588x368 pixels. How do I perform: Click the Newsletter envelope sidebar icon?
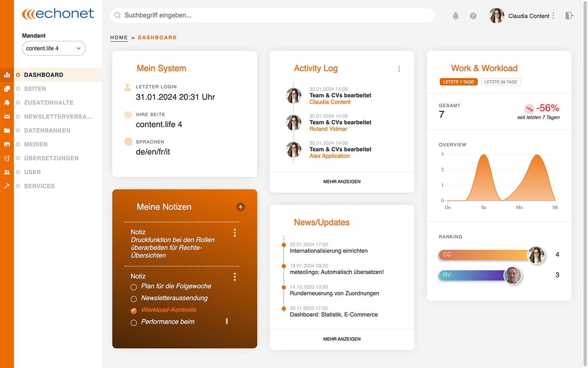click(x=7, y=117)
